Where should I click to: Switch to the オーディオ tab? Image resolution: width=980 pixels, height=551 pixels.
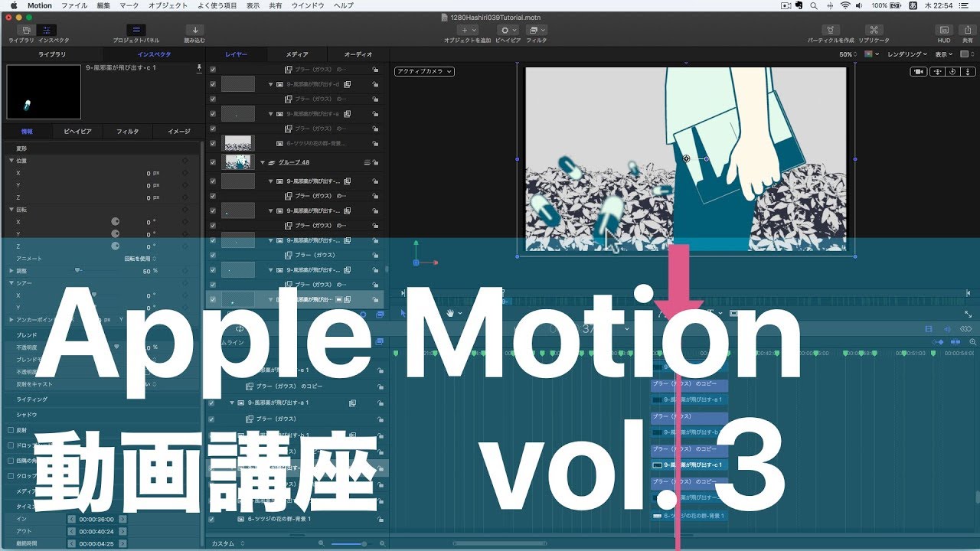[358, 54]
